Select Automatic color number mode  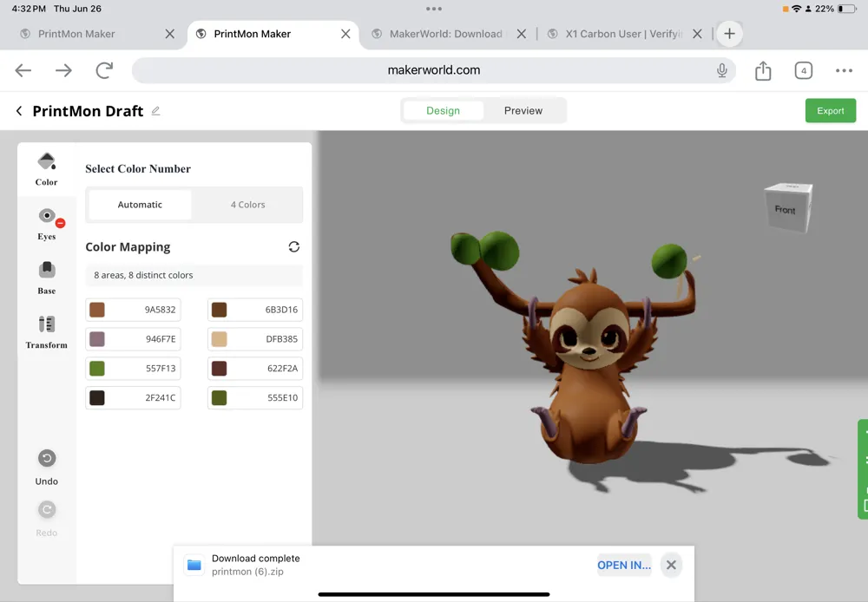[x=140, y=205]
